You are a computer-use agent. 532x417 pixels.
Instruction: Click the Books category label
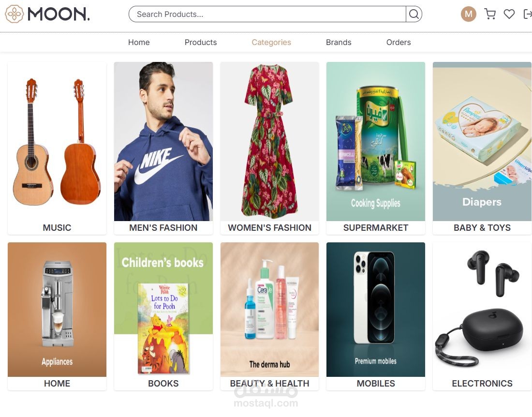(163, 384)
